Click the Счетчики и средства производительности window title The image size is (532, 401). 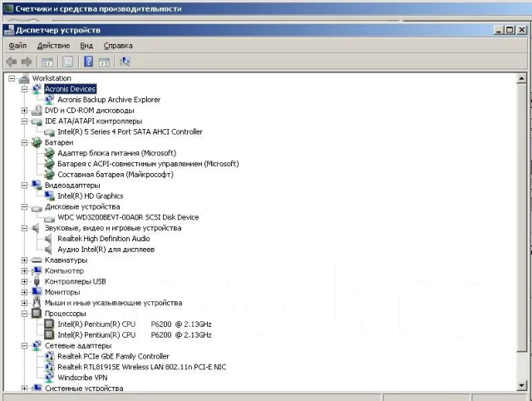98,9
